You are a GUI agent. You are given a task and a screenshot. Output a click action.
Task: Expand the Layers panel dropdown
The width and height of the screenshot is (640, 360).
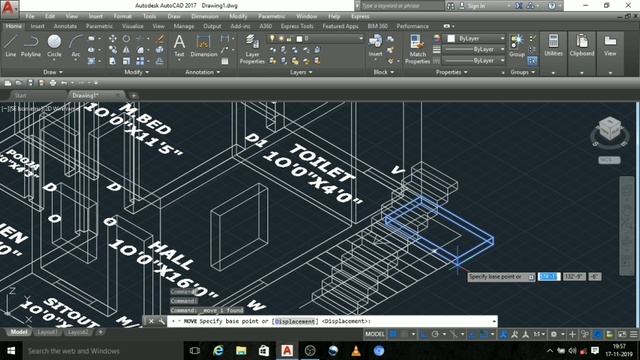click(301, 72)
